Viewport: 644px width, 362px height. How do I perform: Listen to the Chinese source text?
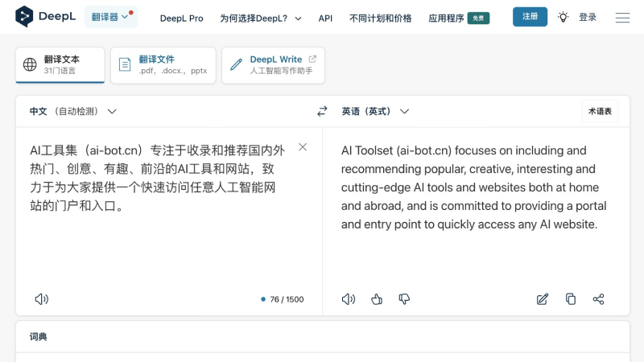(x=42, y=299)
